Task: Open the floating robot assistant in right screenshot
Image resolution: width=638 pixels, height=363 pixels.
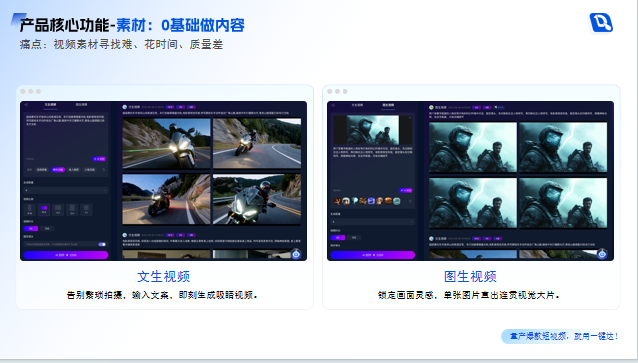Action: pyautogui.click(x=602, y=254)
